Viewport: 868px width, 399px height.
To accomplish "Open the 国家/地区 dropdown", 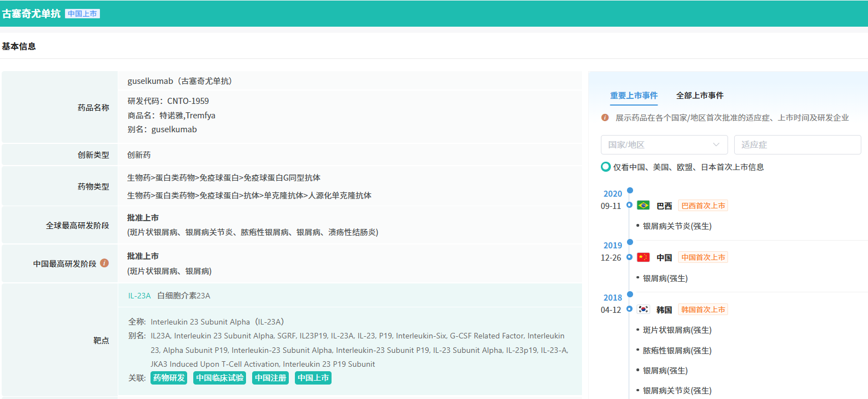I will [x=664, y=144].
